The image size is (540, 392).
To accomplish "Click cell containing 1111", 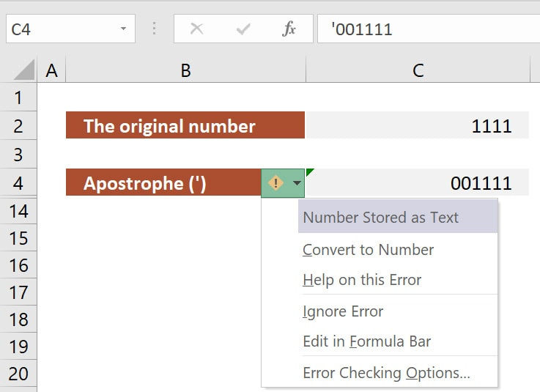I will click(418, 125).
